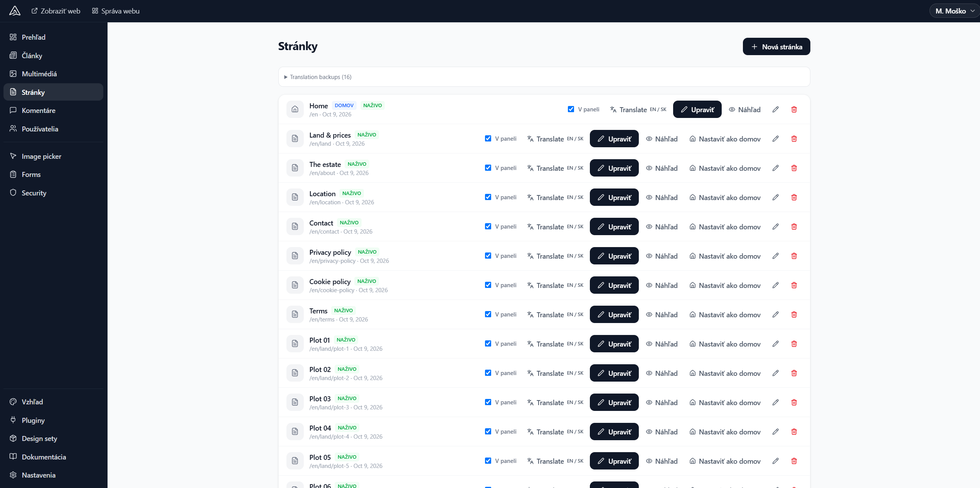
Task: Delete the The estate page
Action: point(794,168)
